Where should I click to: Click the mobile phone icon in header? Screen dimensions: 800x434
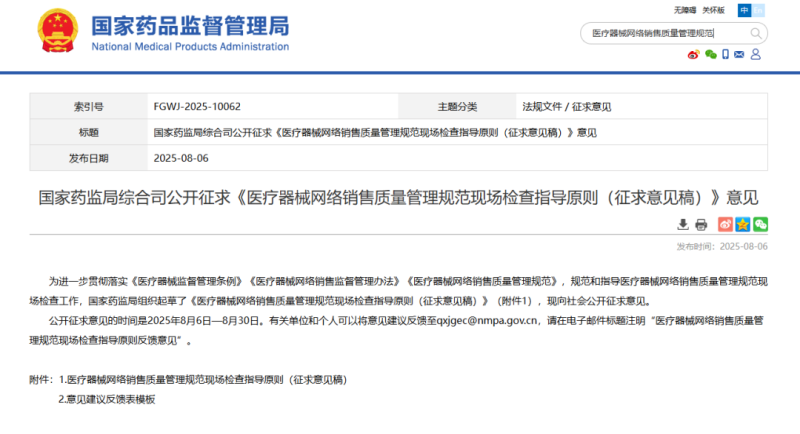tap(727, 56)
